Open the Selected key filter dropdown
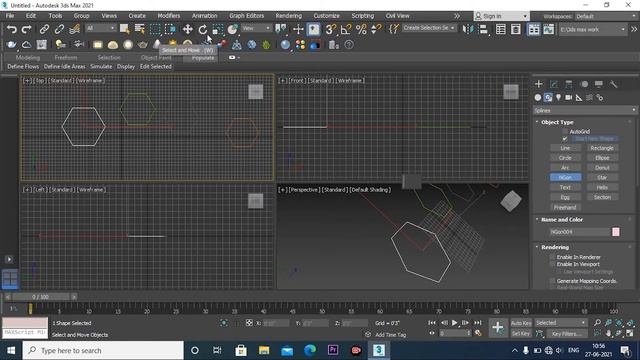The width and height of the screenshot is (640, 360). pyautogui.click(x=561, y=323)
